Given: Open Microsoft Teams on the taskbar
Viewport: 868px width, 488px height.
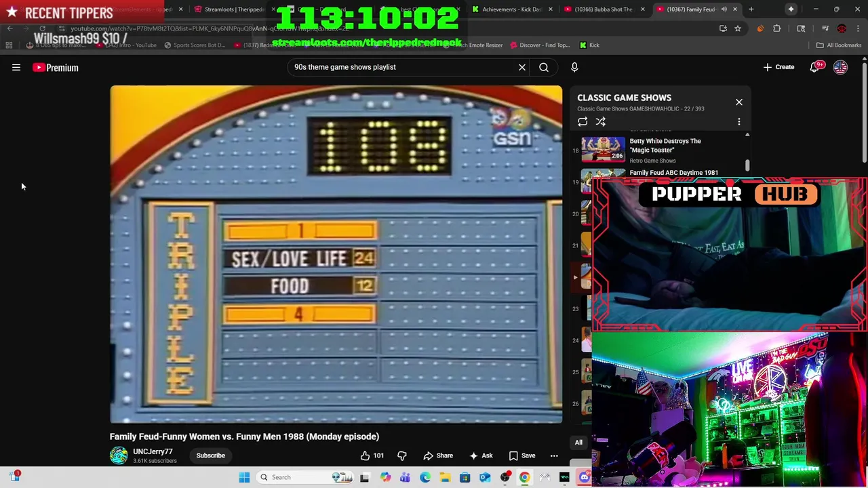Looking at the screenshot, I should (x=406, y=477).
